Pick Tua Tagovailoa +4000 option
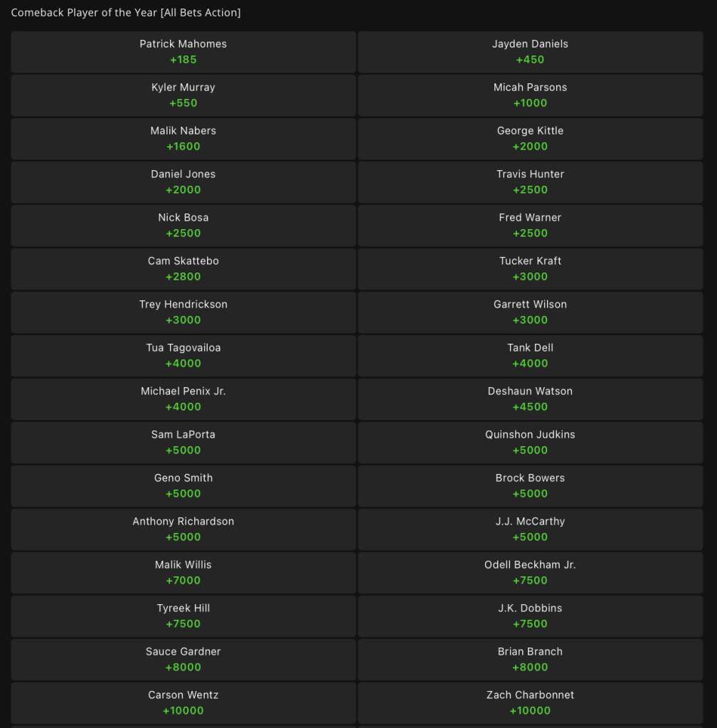The image size is (717, 728). point(184,356)
